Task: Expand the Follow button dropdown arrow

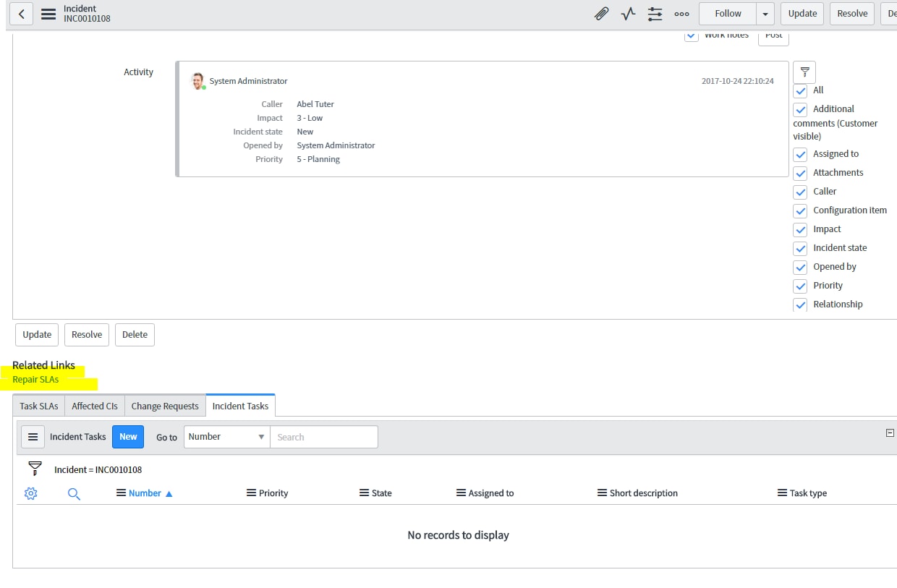Action: (x=766, y=14)
